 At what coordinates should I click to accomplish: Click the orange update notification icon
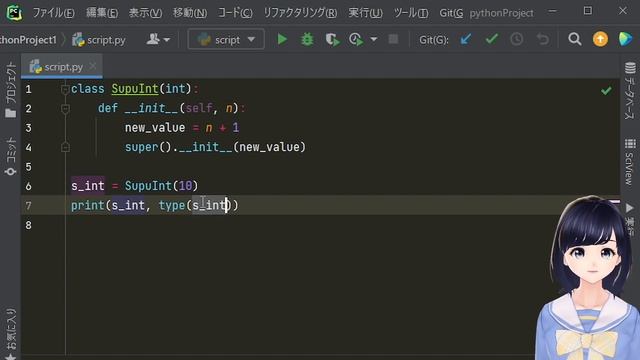(600, 39)
